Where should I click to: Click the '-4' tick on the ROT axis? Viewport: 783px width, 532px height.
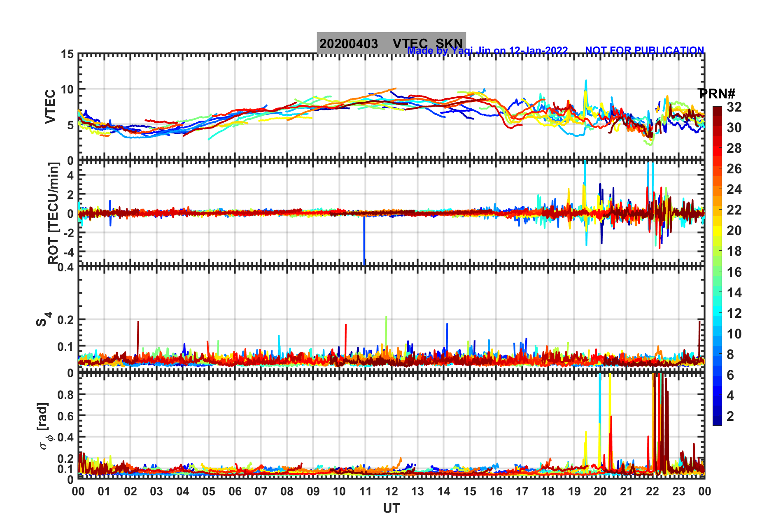(x=69, y=252)
